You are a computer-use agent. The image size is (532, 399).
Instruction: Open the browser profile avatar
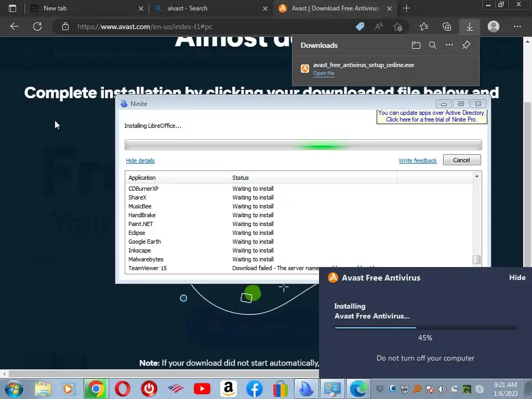[494, 26]
